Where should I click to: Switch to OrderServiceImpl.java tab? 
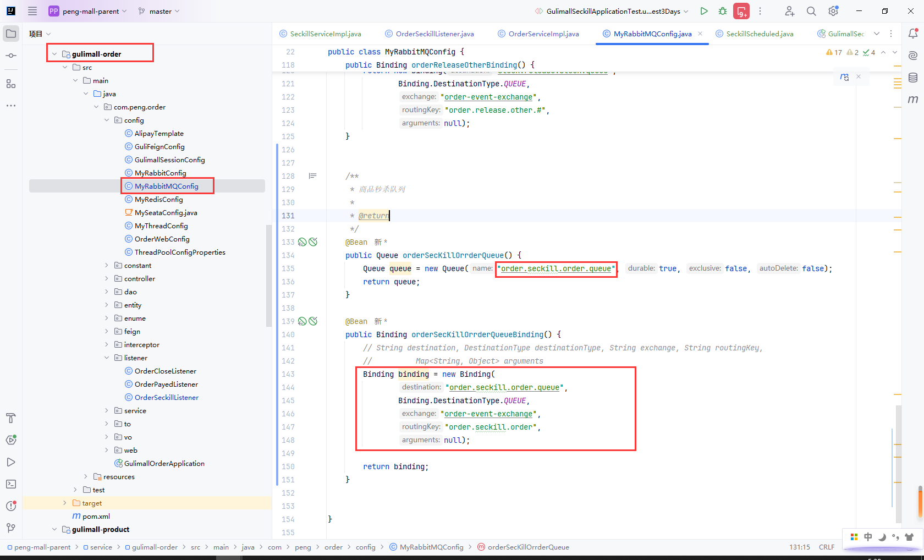point(538,34)
